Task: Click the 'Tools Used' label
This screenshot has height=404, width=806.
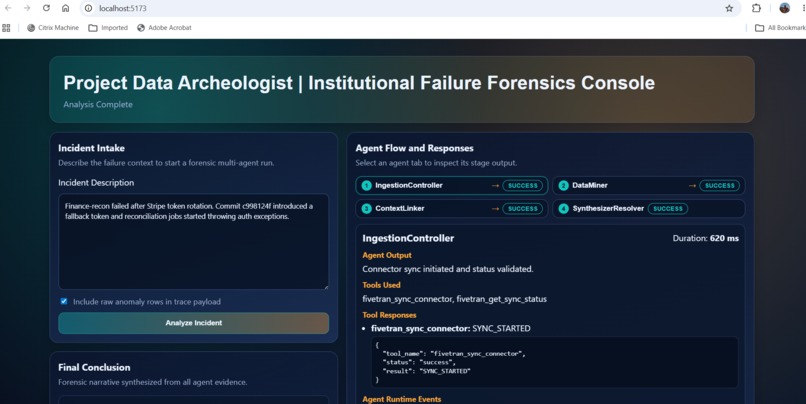Action: [x=381, y=285]
